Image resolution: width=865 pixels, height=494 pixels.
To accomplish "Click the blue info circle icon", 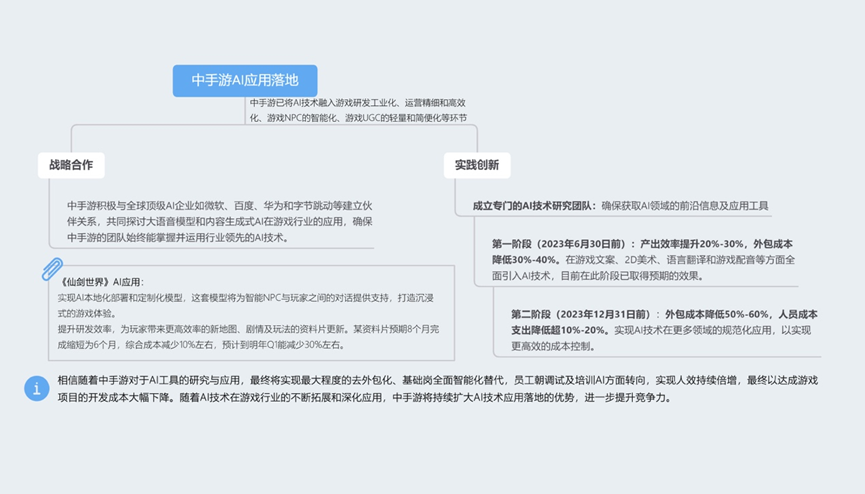I will (x=37, y=389).
